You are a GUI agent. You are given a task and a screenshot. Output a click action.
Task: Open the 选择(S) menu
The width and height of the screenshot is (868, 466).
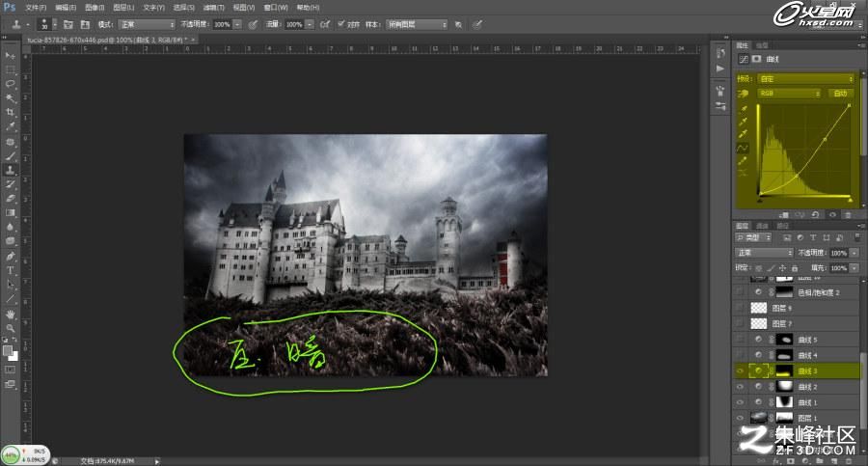(x=184, y=7)
